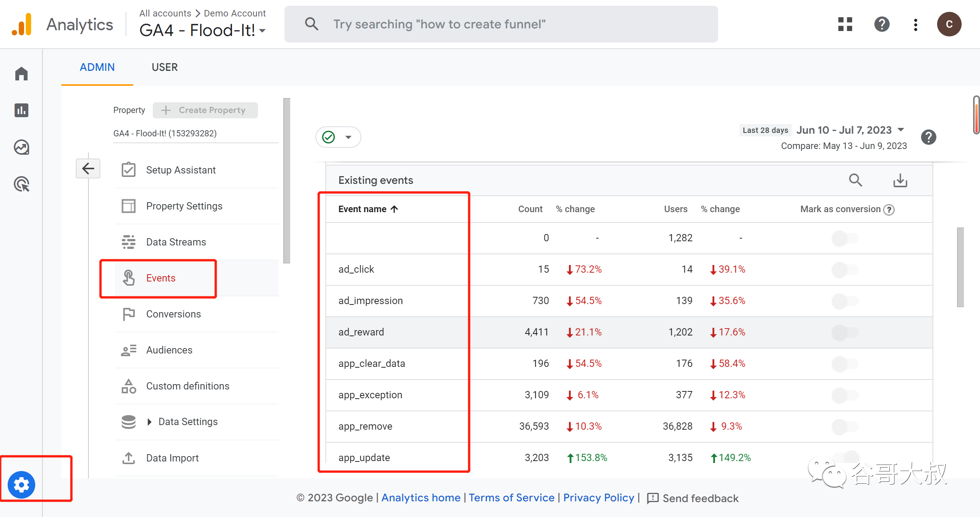The image size is (980, 517).
Task: Open Conversions in the property menu
Action: [173, 314]
